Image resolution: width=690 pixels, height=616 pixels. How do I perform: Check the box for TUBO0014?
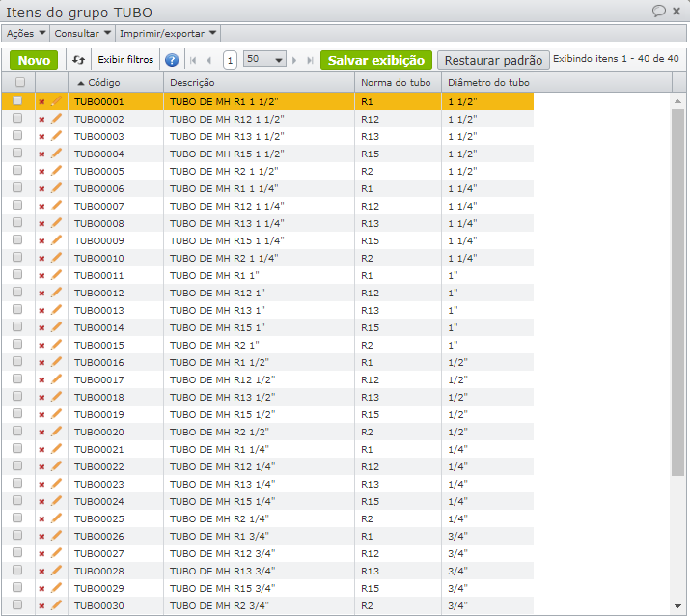pos(17,326)
